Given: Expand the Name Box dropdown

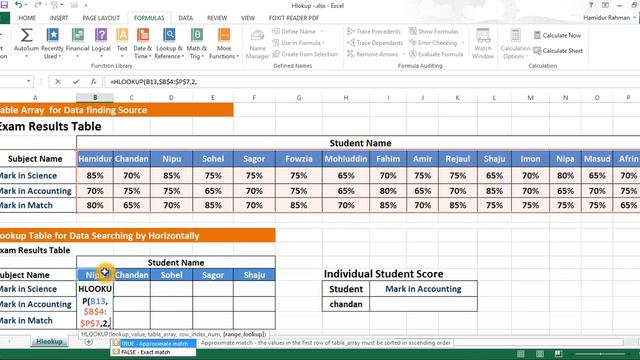Looking at the screenshot, I should coord(28,81).
